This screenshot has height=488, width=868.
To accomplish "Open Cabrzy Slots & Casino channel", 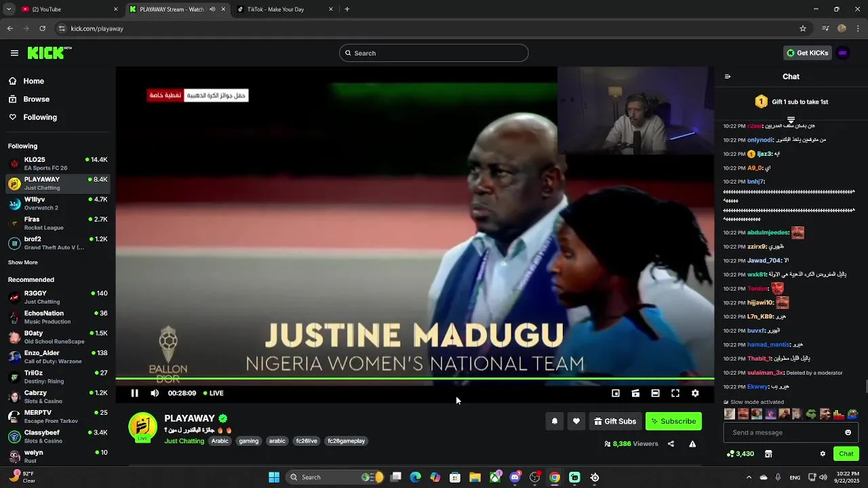I will 58,396.
